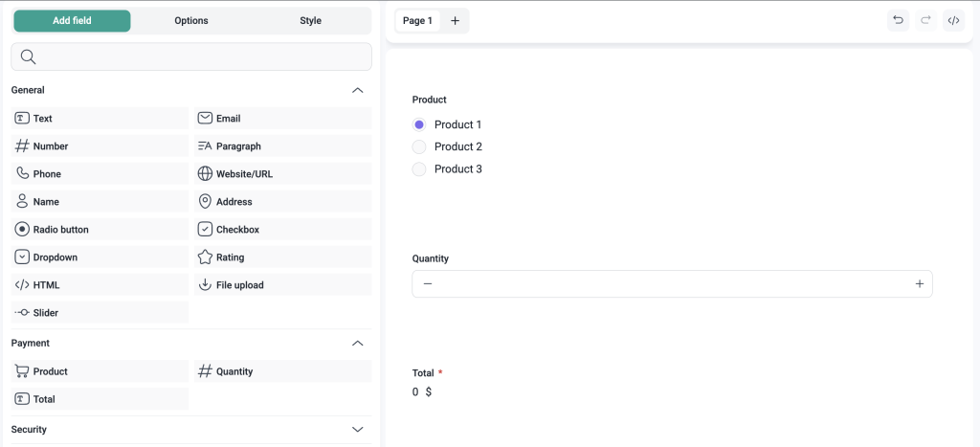Add a Phone field

[x=100, y=174]
